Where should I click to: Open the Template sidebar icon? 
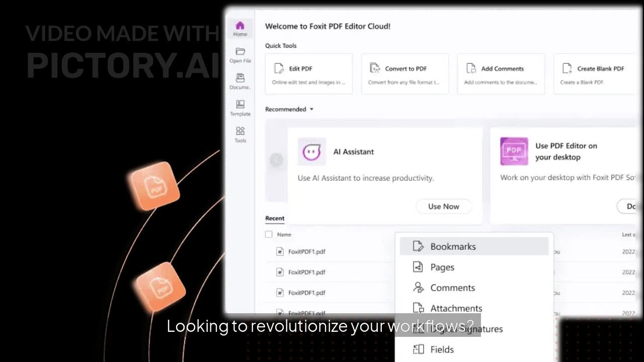[x=240, y=108]
